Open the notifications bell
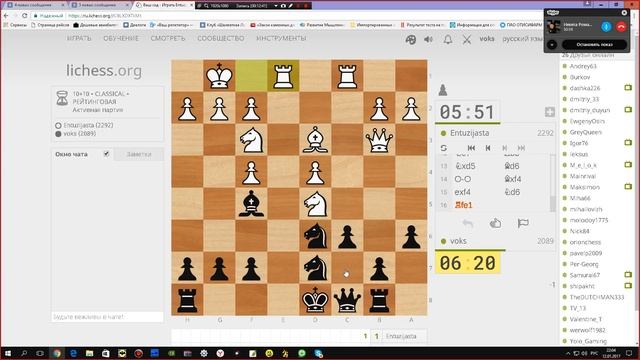This screenshot has width=640, height=360. coord(448,39)
